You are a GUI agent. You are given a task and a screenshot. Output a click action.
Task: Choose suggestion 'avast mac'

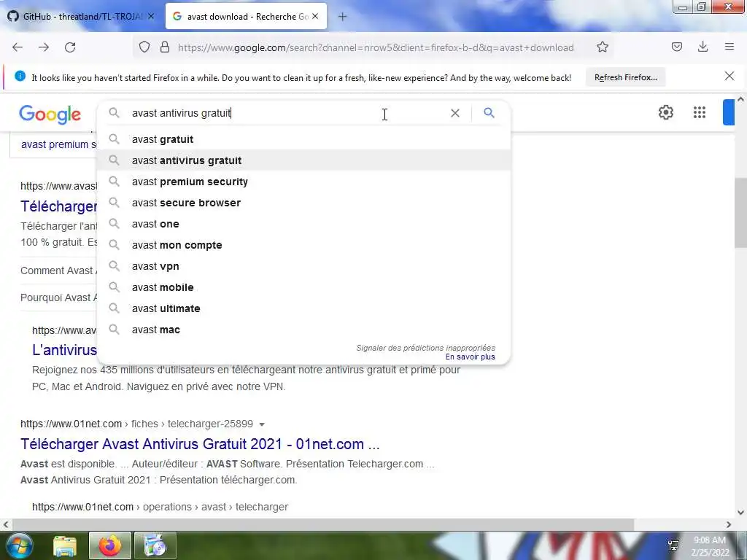click(304, 330)
